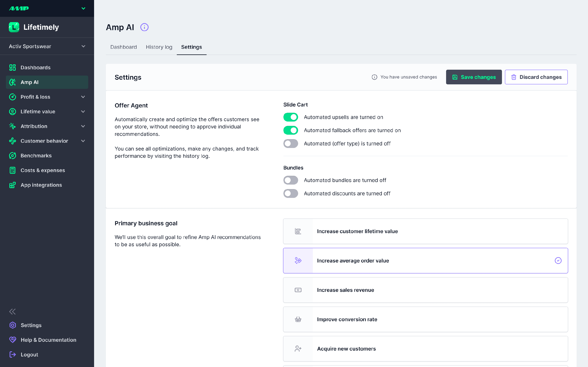The height and width of the screenshot is (367, 588).
Task: Click the Amp AI info icon
Action: 144,27
